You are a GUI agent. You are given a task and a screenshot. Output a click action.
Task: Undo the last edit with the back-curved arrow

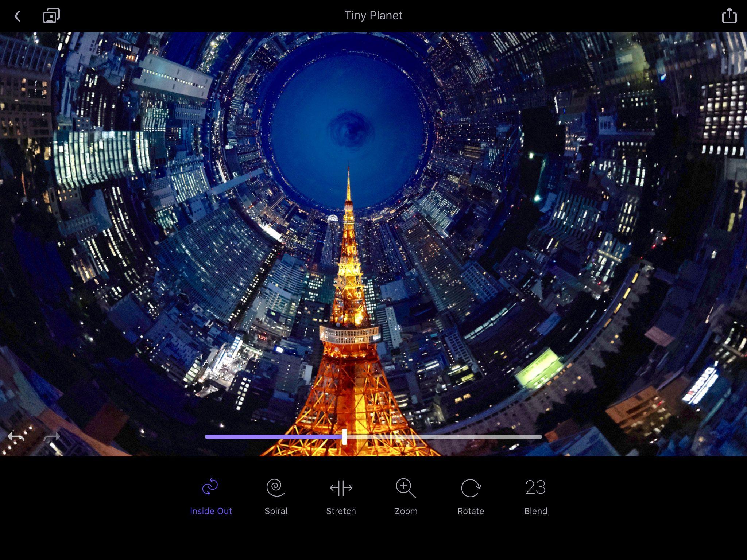pyautogui.click(x=15, y=436)
